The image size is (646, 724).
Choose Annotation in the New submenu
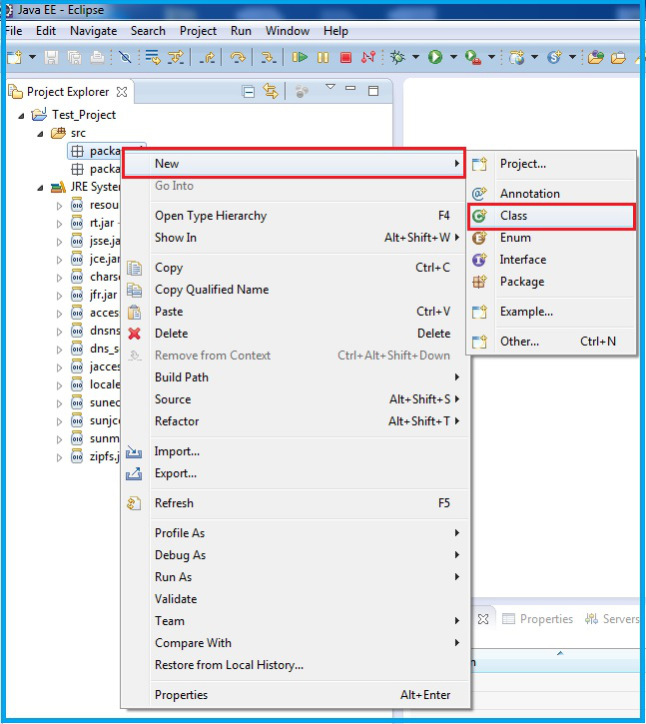click(551, 193)
